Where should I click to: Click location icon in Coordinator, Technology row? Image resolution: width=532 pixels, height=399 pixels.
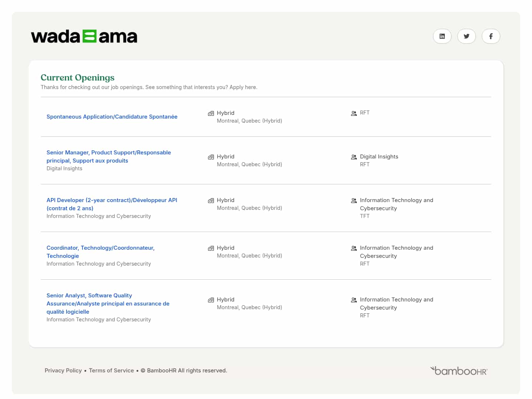coord(211,248)
